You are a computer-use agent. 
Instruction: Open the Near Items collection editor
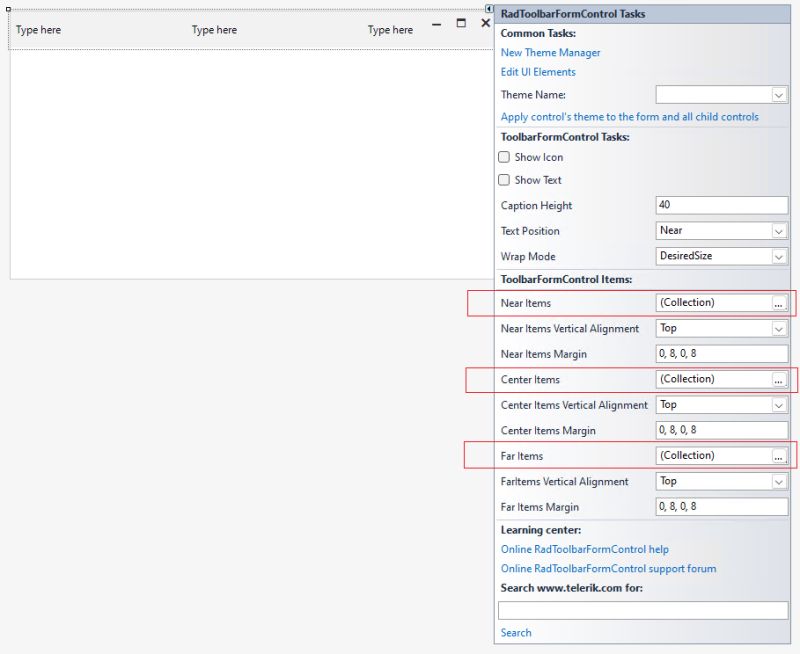pyautogui.click(x=777, y=303)
